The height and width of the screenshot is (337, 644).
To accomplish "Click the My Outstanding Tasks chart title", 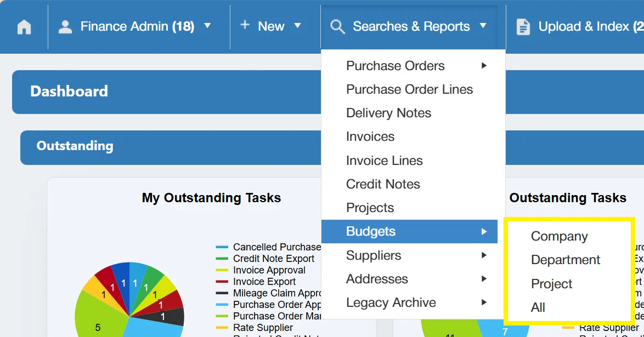I will pos(211,198).
